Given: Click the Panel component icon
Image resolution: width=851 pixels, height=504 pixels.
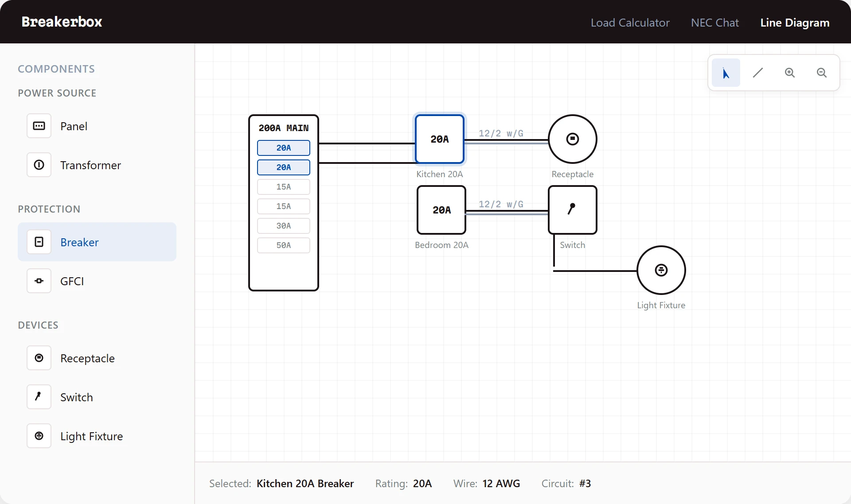Looking at the screenshot, I should pos(39,126).
